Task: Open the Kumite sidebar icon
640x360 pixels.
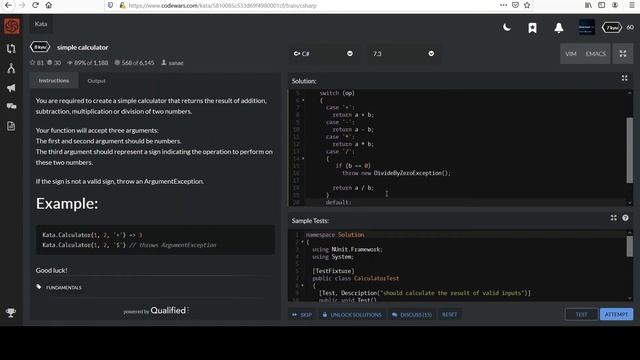Action: [x=11, y=68]
